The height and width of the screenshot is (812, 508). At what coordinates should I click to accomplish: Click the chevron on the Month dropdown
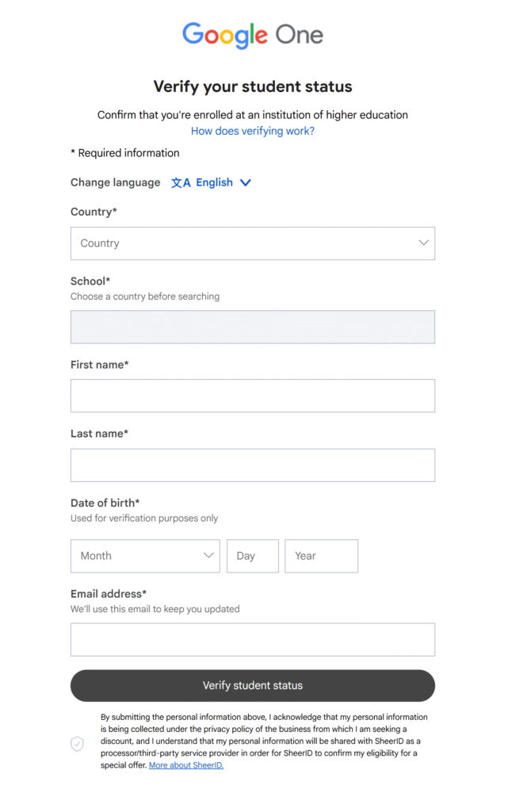[208, 556]
